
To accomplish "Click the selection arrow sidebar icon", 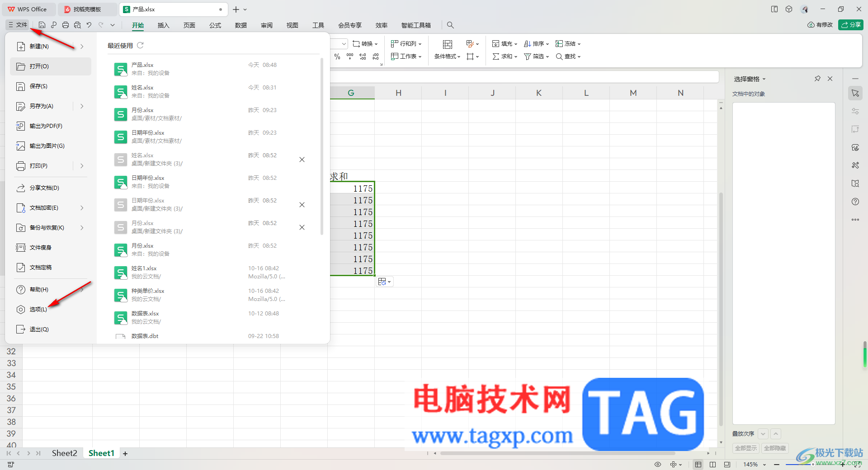I will pos(855,93).
